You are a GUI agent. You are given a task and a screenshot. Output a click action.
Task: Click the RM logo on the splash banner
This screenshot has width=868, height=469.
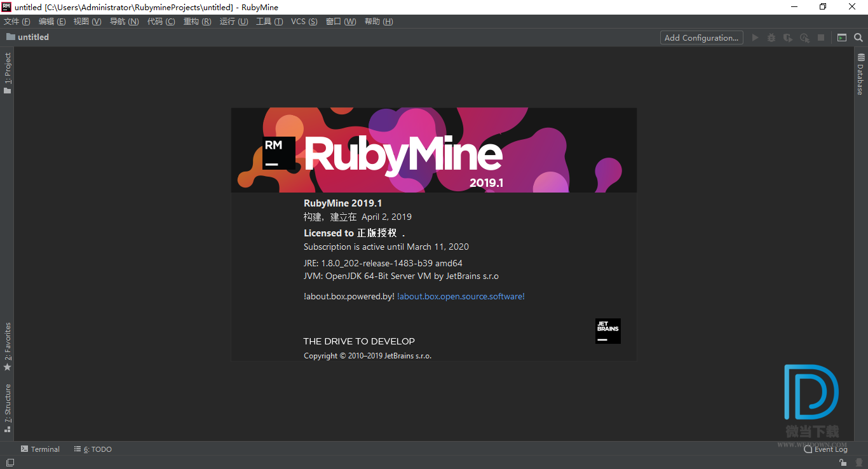click(x=279, y=153)
